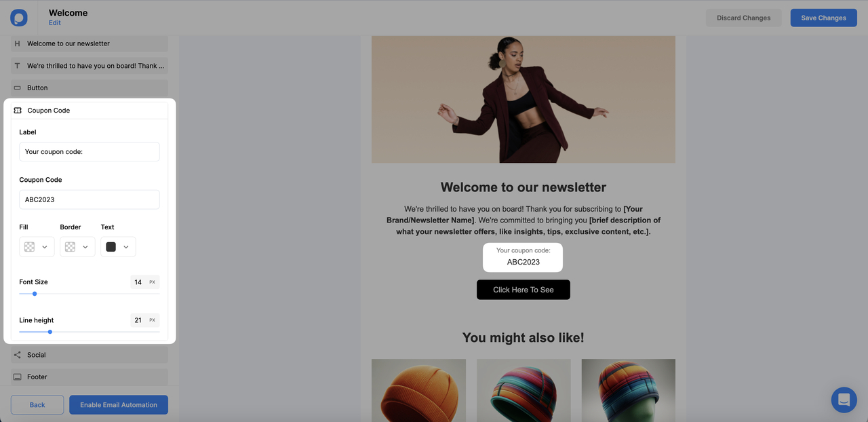
Task: Click the 'You might also like!' heading
Action: [524, 338]
